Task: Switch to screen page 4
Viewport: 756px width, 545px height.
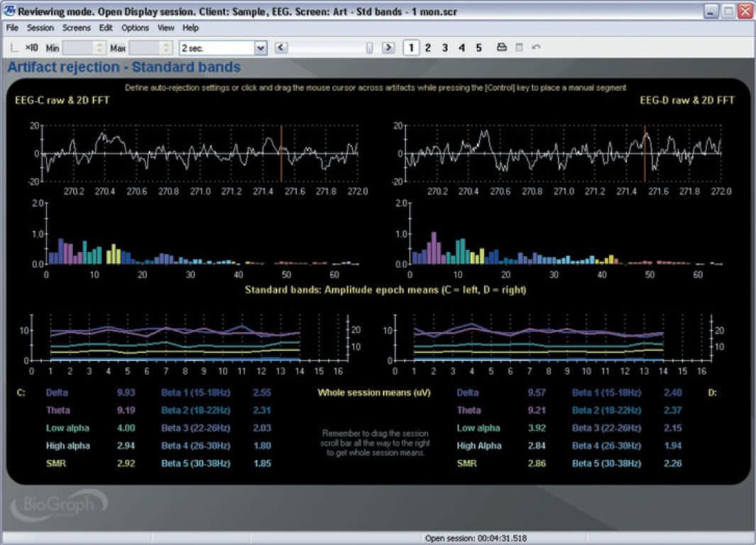Action: pos(462,48)
